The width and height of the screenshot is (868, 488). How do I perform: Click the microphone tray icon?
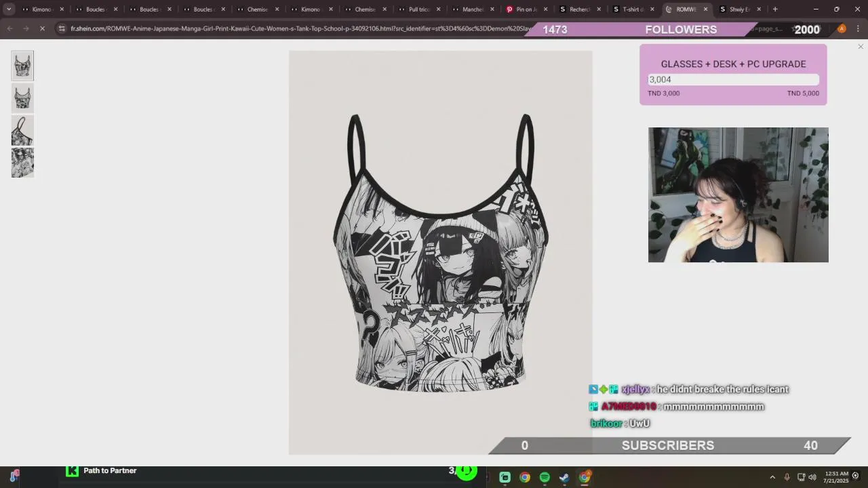tap(787, 477)
